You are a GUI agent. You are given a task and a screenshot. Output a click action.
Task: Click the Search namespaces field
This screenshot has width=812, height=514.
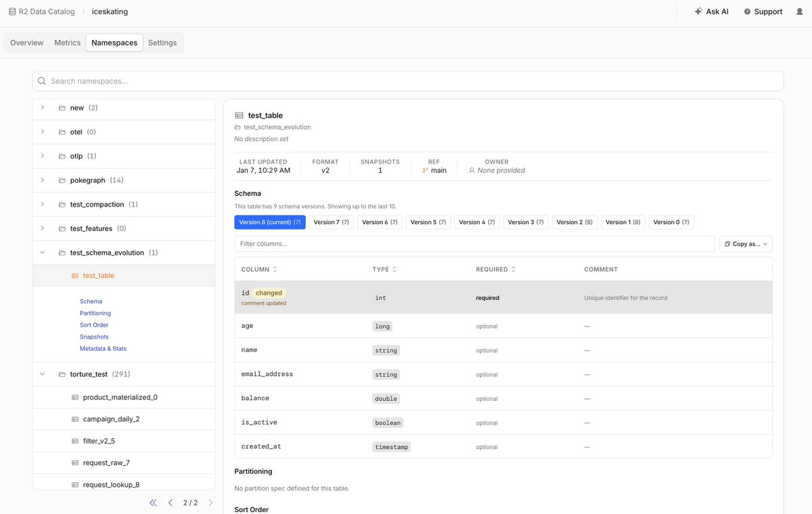pos(408,81)
